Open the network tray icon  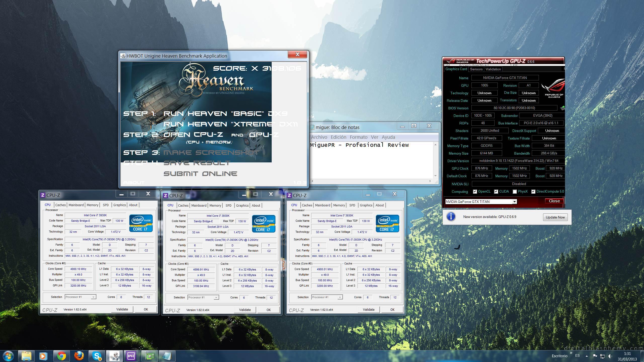click(602, 356)
